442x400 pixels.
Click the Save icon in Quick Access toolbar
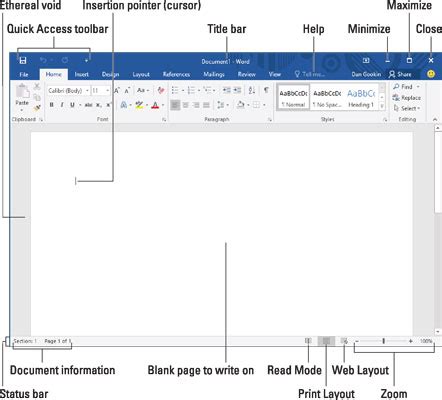click(x=23, y=60)
